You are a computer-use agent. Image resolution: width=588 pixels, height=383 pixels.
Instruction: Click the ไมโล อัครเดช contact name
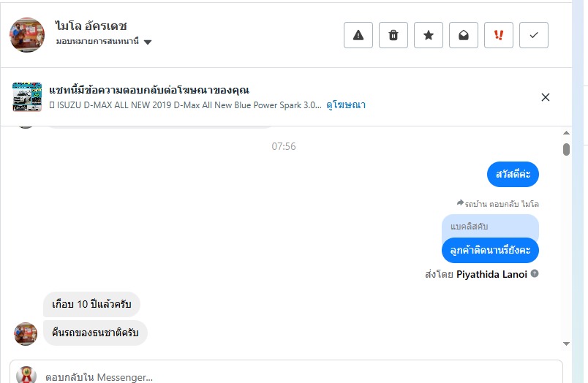tap(91, 26)
